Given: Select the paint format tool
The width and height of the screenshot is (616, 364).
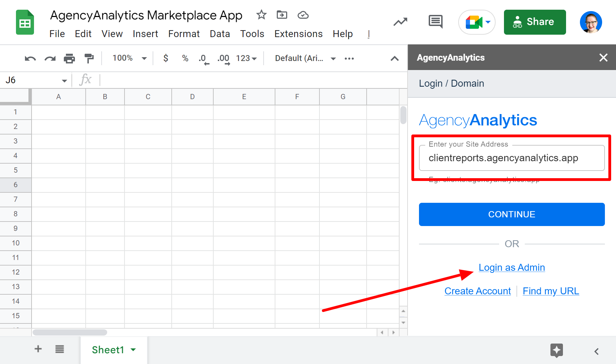Looking at the screenshot, I should pos(89,59).
